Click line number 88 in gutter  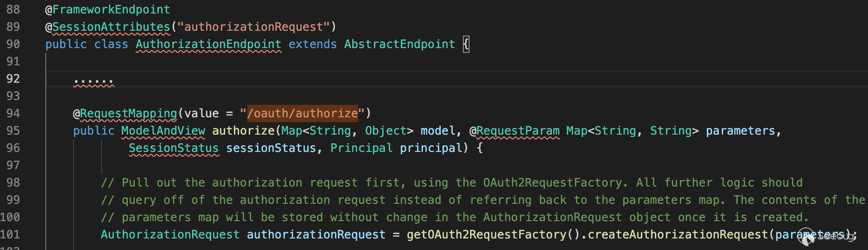(x=13, y=10)
